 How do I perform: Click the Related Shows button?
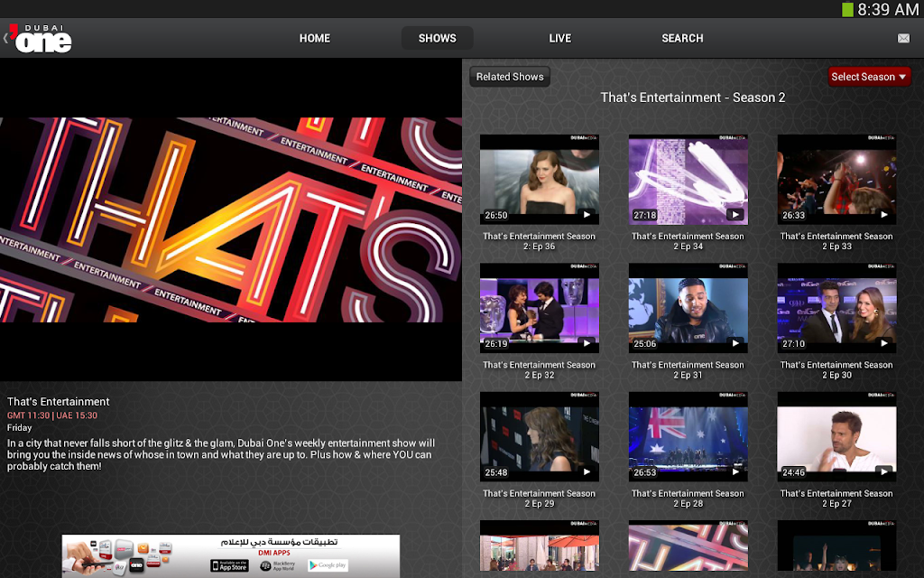pos(510,77)
